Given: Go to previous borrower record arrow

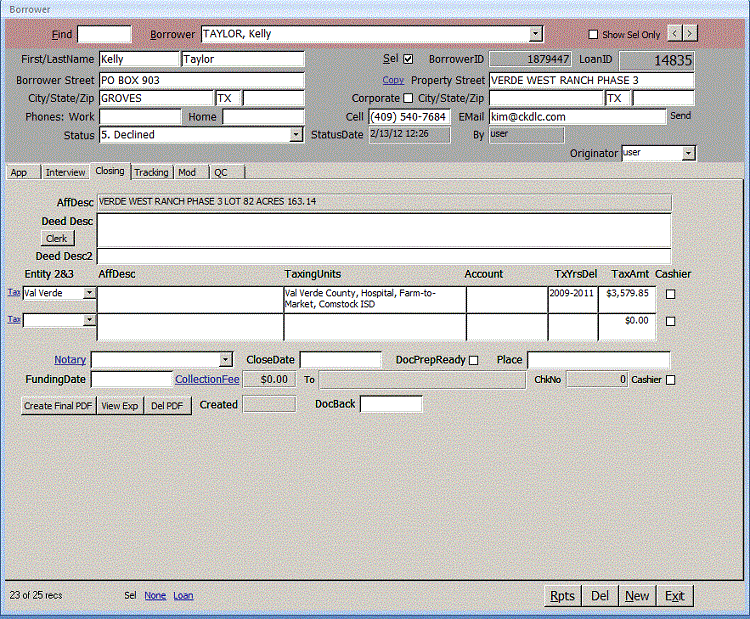Looking at the screenshot, I should [x=674, y=34].
